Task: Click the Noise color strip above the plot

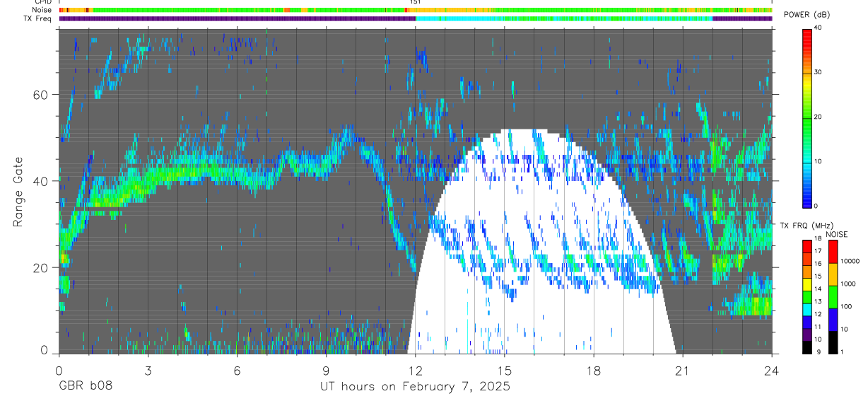Action: [415, 10]
